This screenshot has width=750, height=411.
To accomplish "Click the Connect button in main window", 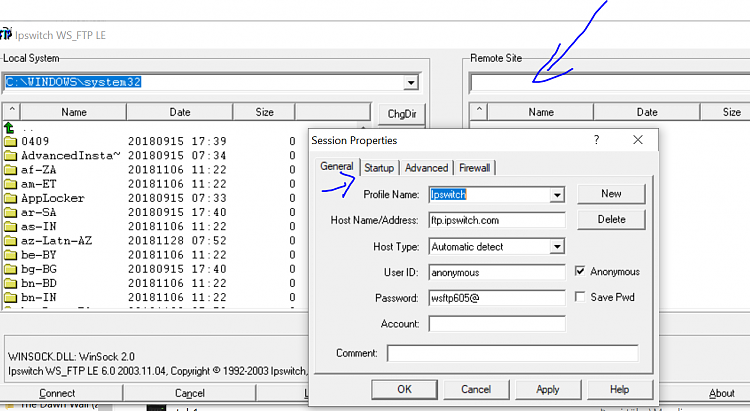I will click(x=57, y=393).
